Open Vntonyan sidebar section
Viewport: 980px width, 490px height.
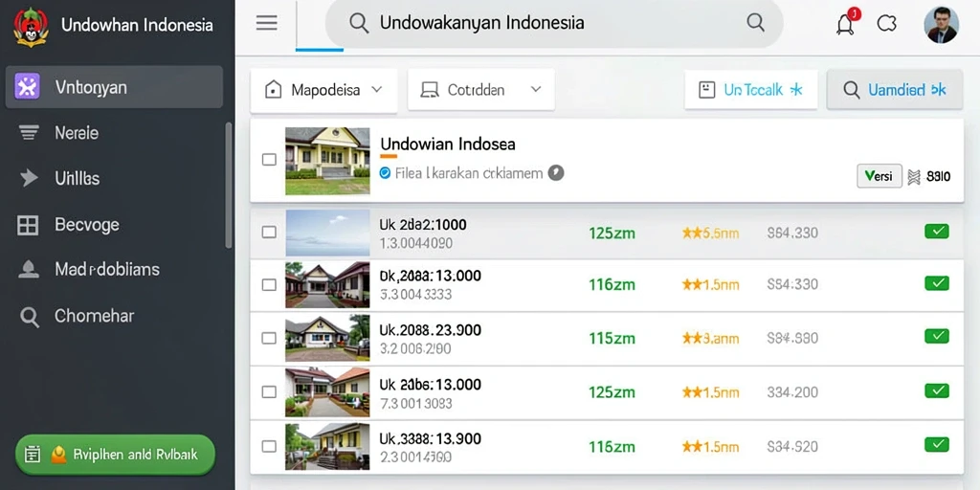click(x=114, y=87)
